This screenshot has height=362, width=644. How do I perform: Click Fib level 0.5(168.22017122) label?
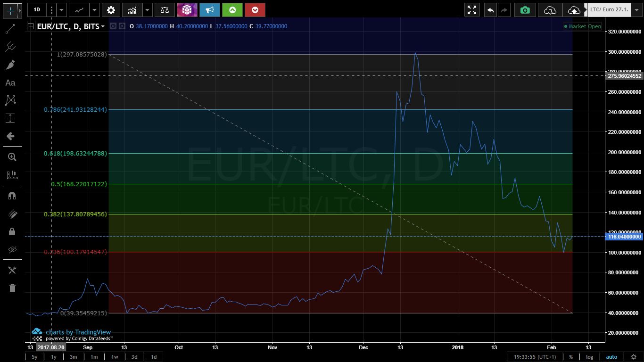pos(79,184)
